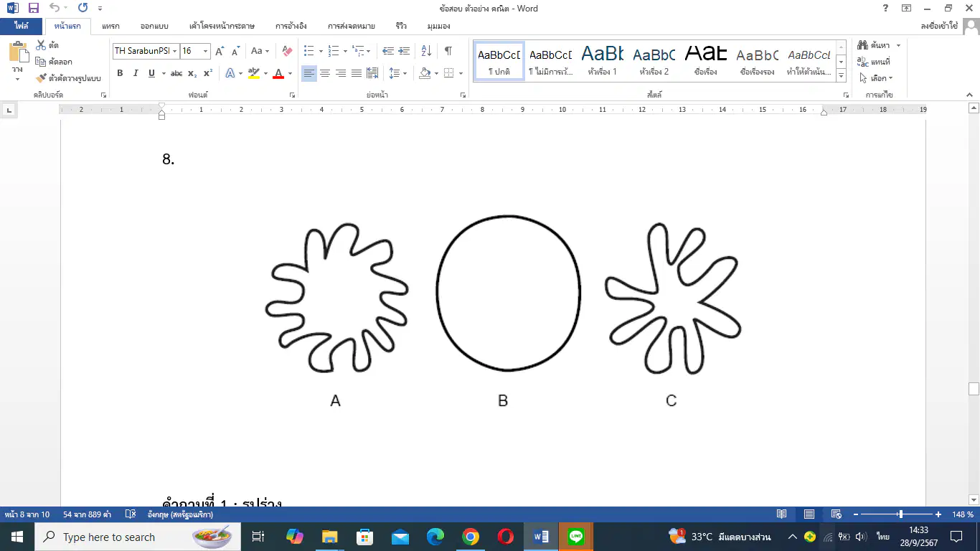Increase paragraph indent
This screenshot has height=551, width=980.
404,51
